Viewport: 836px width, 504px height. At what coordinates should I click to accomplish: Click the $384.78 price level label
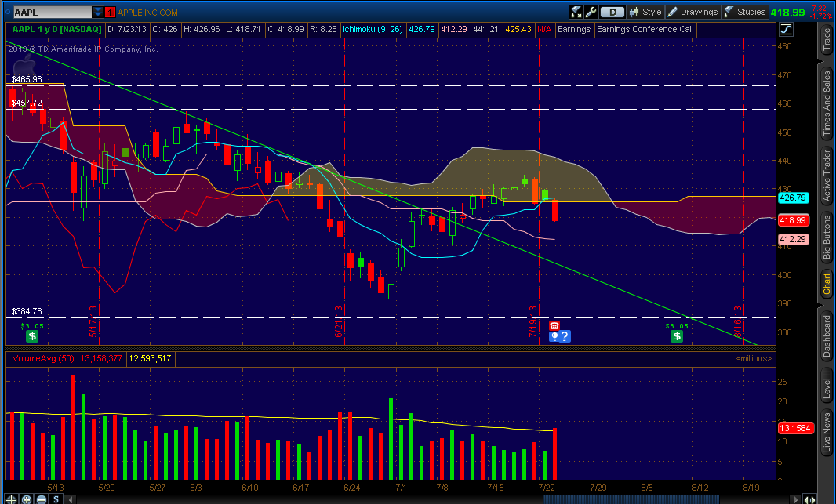point(27,311)
